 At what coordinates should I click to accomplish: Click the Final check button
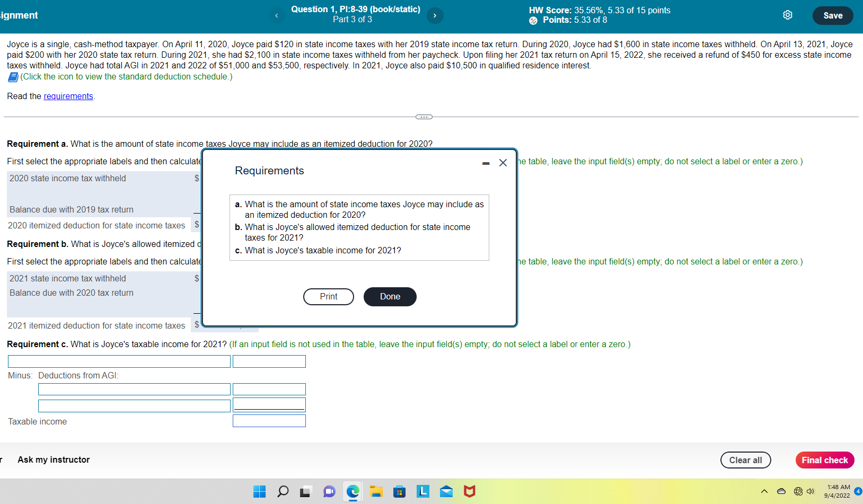825,460
